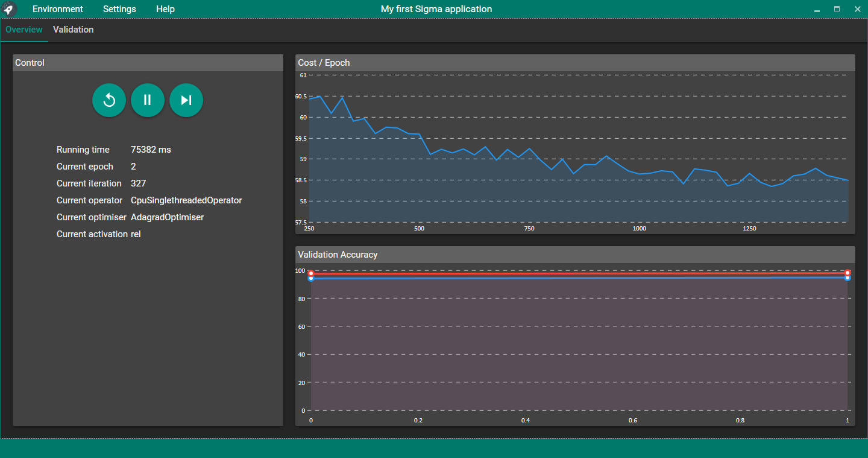Click the Control panel header
Image resolution: width=868 pixels, height=458 pixels.
coord(148,63)
